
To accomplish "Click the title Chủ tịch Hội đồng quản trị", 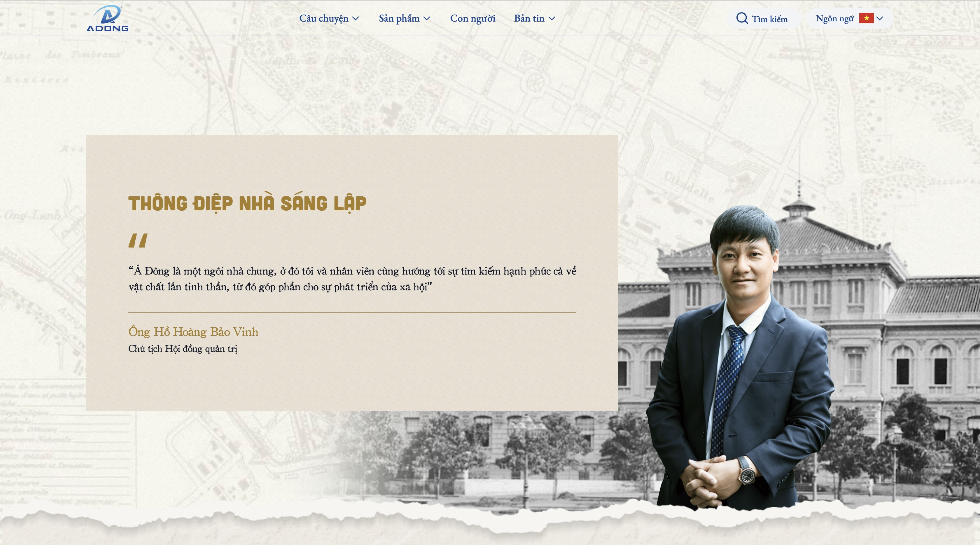I will [x=183, y=349].
